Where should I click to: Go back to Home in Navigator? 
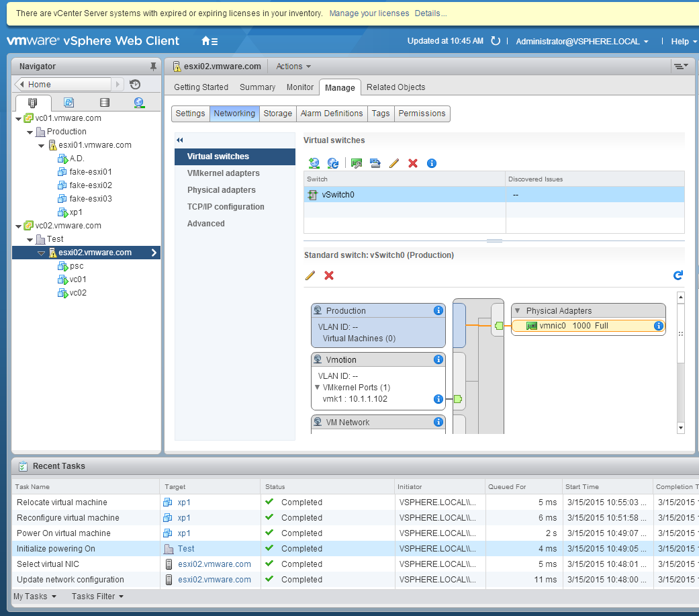[x=62, y=84]
